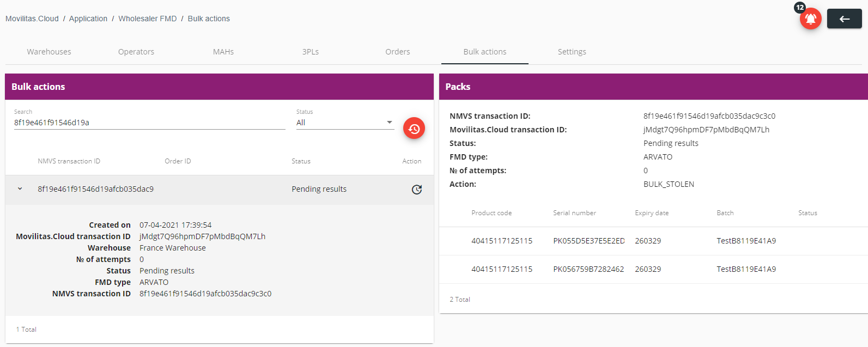Click expiry 260329 in PK056759B7282462 row

(648, 269)
